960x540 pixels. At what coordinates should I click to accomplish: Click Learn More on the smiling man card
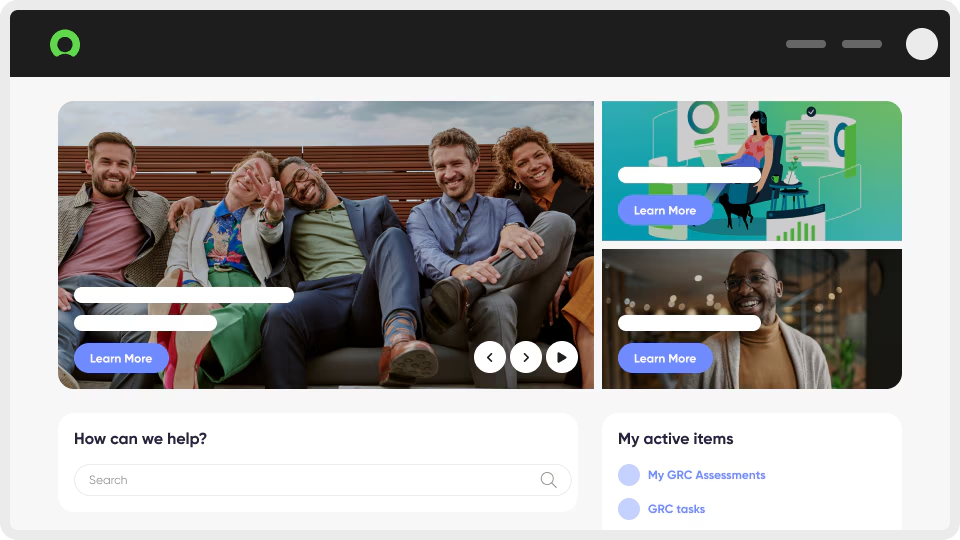(665, 358)
